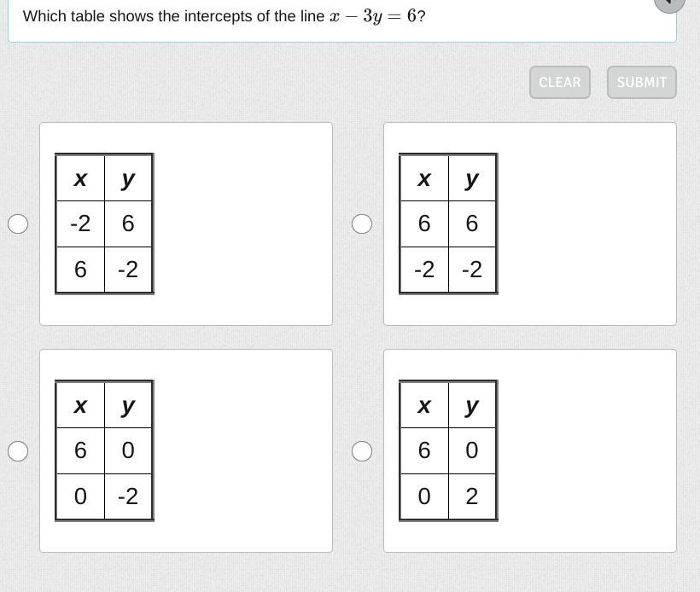Click the gray circular arrow icon top-right

coord(670,3)
